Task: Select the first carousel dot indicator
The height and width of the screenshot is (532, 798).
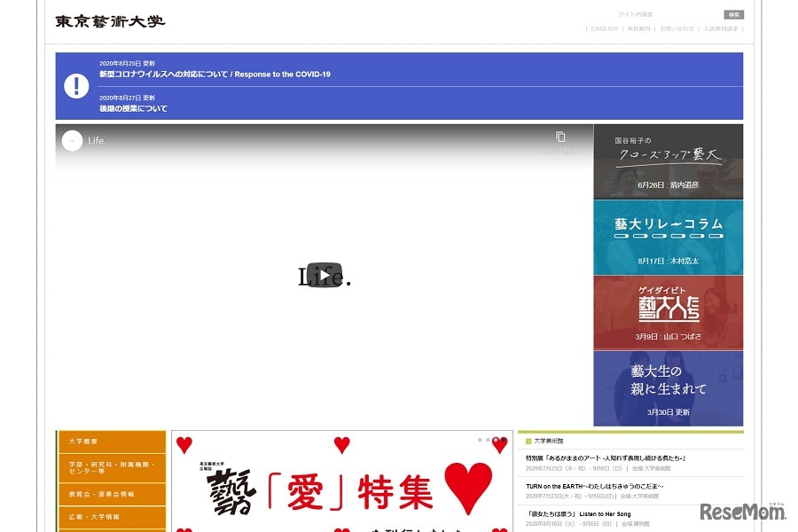Action: coord(480,440)
